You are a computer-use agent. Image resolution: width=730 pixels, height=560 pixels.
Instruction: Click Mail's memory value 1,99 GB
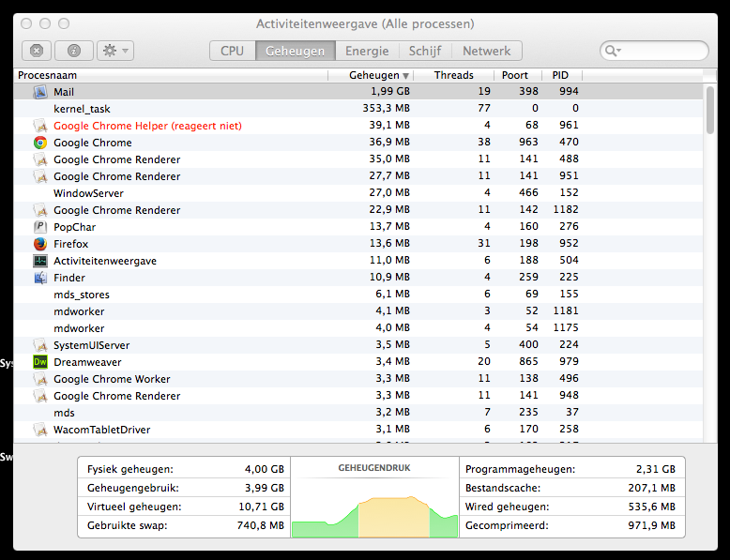point(390,91)
